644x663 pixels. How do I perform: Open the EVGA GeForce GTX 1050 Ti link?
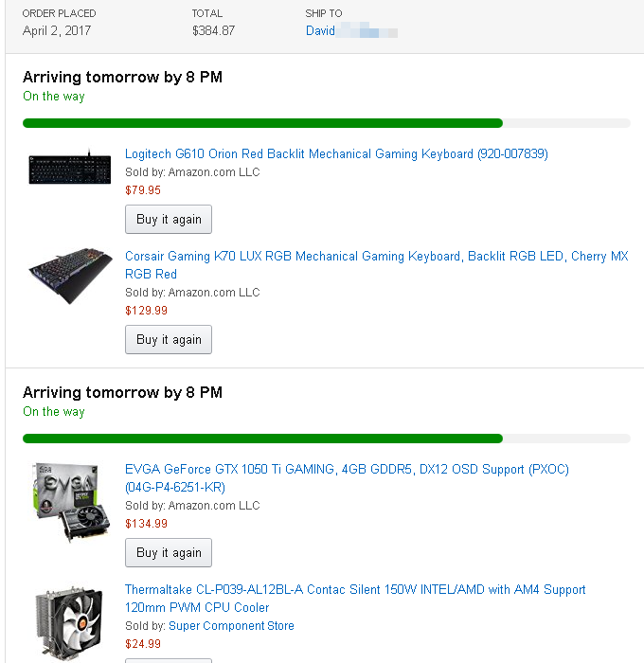pyautogui.click(x=347, y=470)
